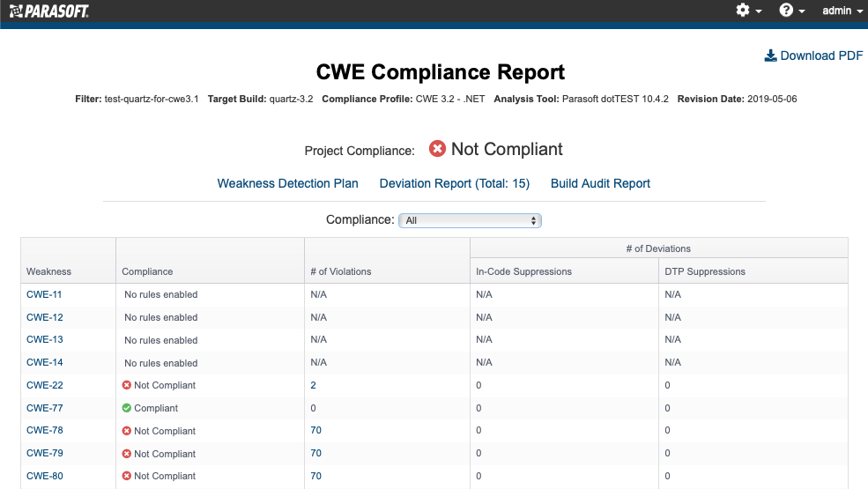This screenshot has height=489, width=868.
Task: Click the red Not Compliant icon for CWE-80
Action: 127,476
